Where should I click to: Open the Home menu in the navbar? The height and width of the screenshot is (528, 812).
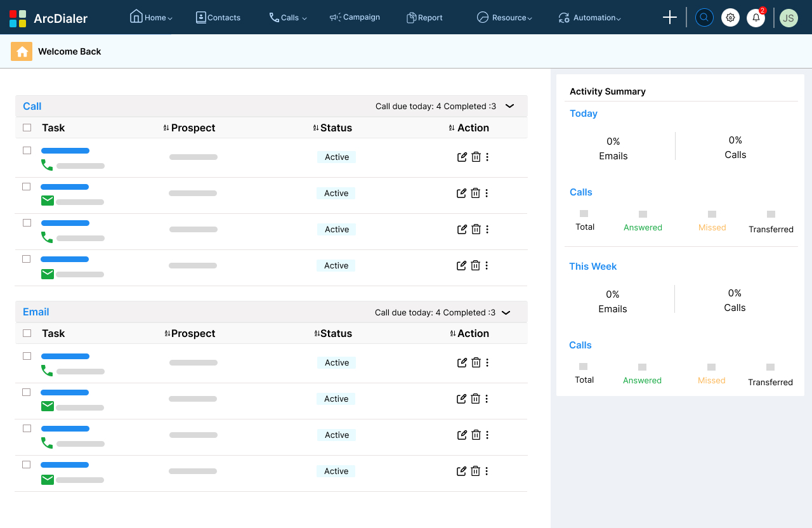point(151,17)
